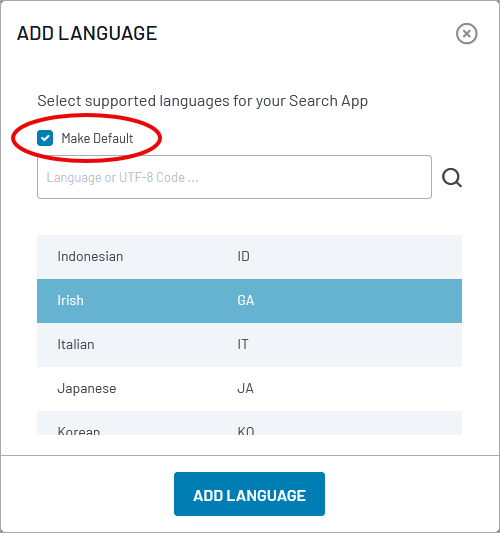
Task: Click the magnifying glass search icon
Action: 452,178
